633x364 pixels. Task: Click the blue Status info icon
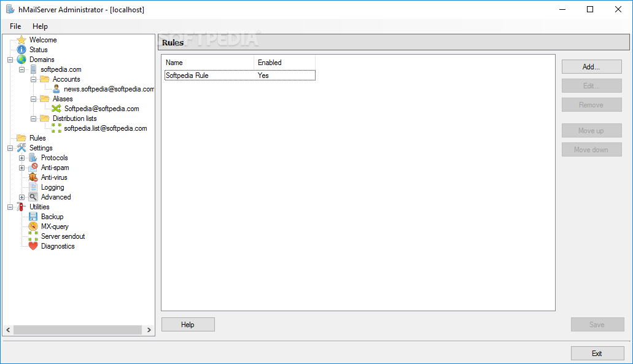(21, 50)
